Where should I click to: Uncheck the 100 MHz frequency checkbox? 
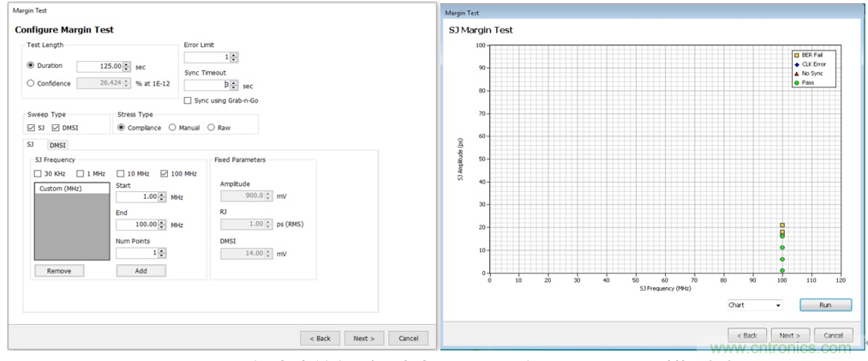click(x=165, y=173)
